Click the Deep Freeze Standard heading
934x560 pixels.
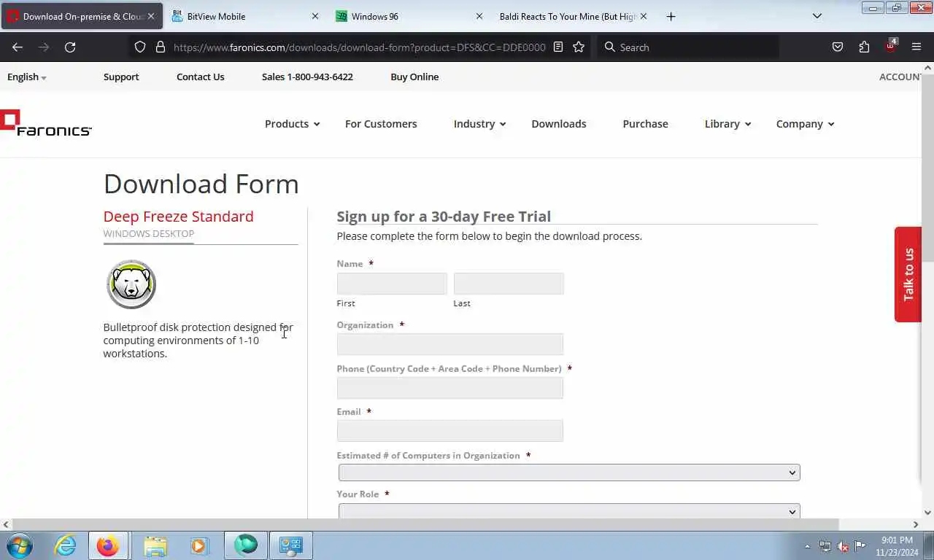point(178,217)
